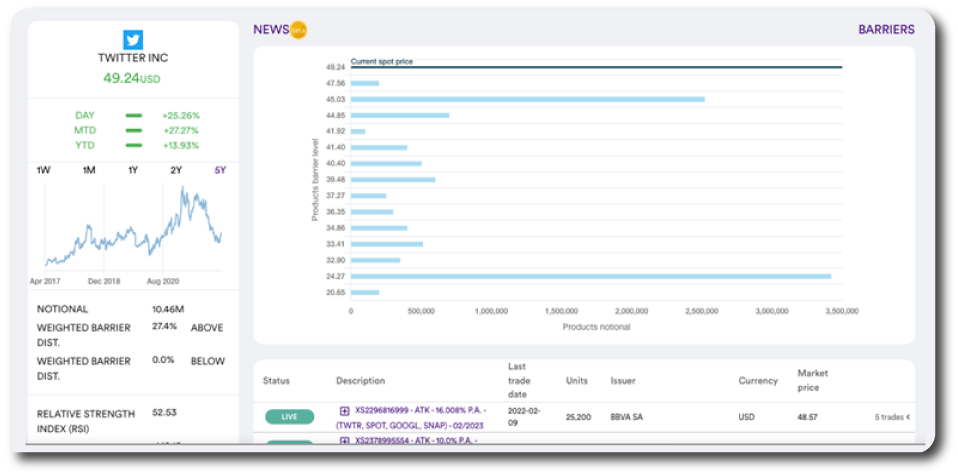Click the 0.0% weighted barrier distance value
The height and width of the screenshot is (476, 958).
point(163,360)
